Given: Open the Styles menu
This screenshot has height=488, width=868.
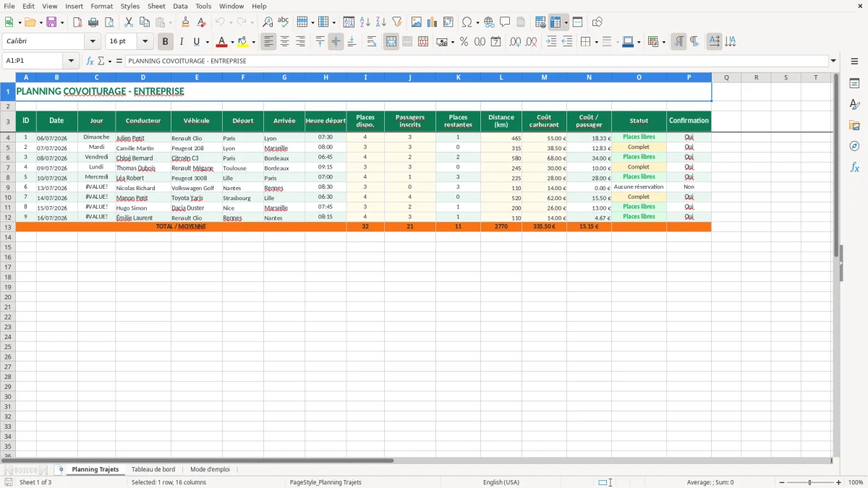Looking at the screenshot, I should (x=130, y=6).
